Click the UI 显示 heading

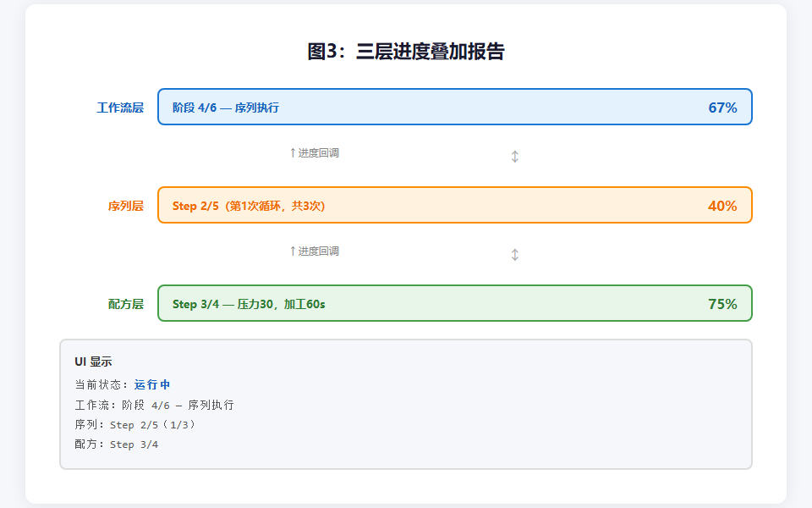93,362
